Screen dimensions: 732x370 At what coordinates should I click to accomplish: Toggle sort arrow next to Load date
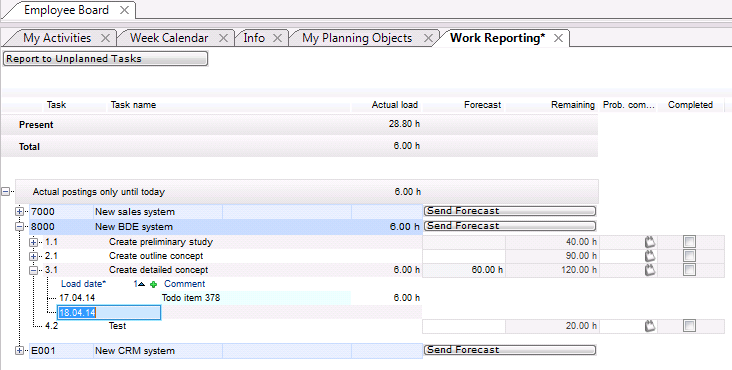coord(141,284)
